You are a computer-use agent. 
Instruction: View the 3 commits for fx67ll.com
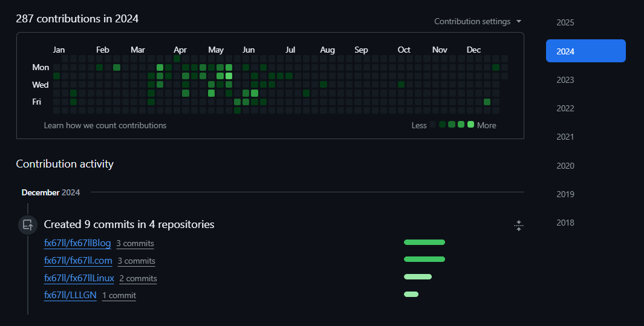(x=136, y=261)
